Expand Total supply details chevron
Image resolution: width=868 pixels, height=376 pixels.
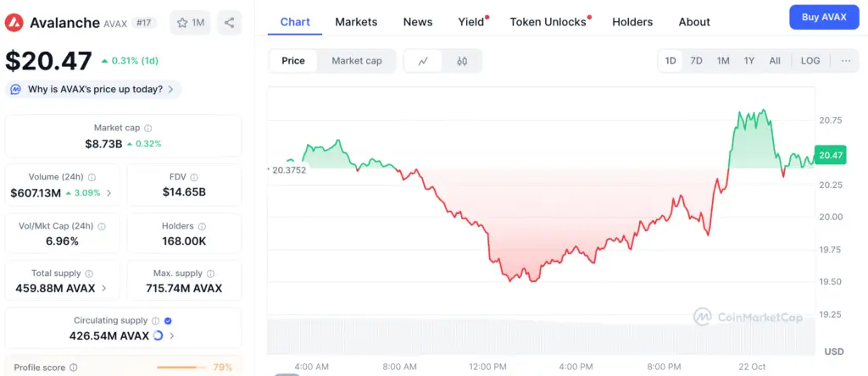pos(103,288)
